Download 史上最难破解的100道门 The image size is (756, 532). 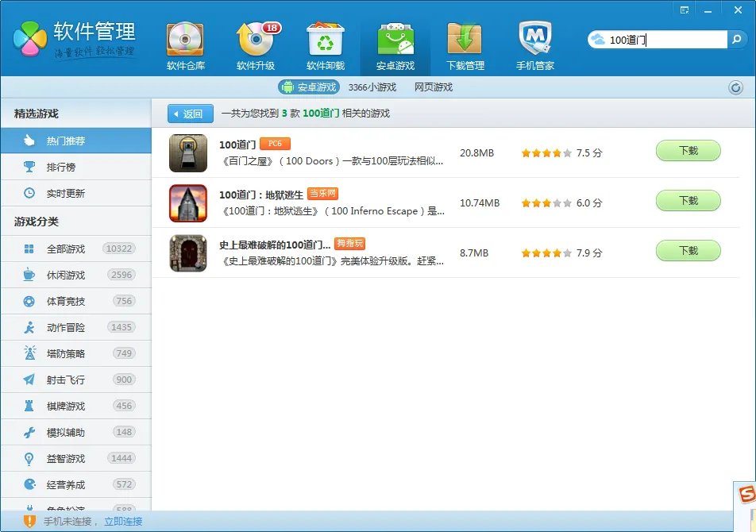pos(688,251)
